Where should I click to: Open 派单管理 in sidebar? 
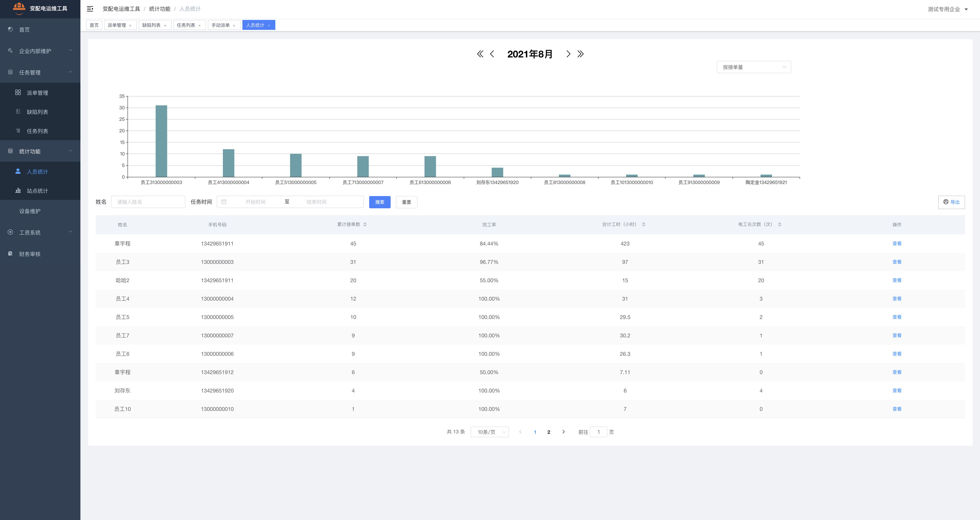[37, 93]
